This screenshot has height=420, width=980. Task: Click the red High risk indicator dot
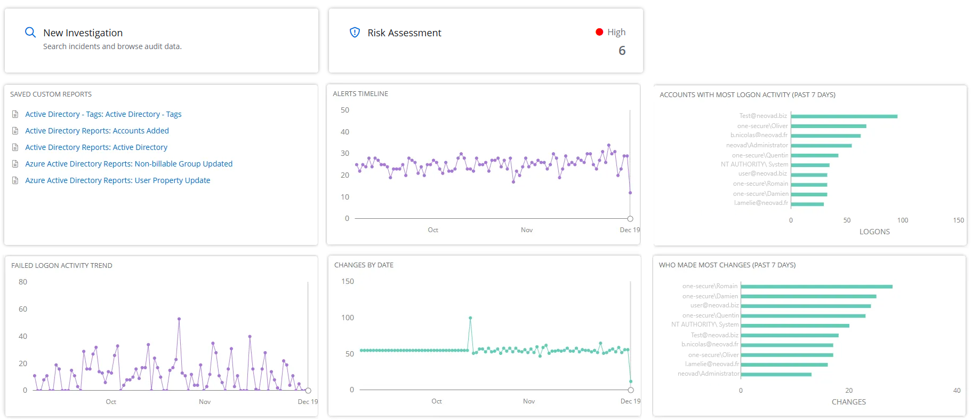pos(599,32)
